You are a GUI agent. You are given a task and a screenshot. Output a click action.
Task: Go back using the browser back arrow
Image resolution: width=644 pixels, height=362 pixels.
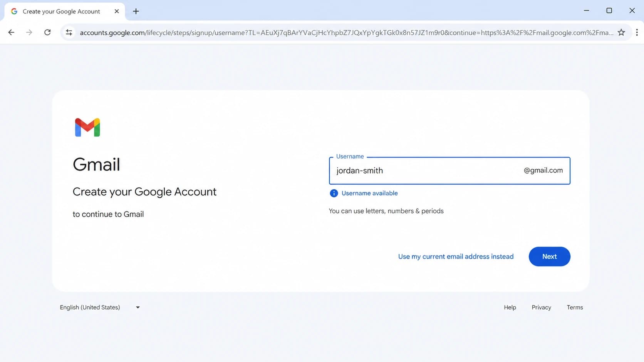tap(11, 32)
